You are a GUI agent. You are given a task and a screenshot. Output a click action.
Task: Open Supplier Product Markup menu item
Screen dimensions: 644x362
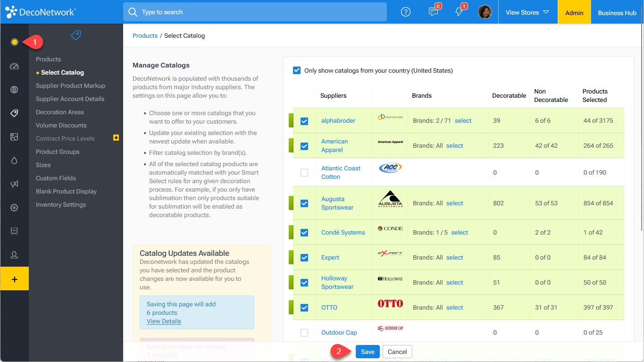[70, 86]
